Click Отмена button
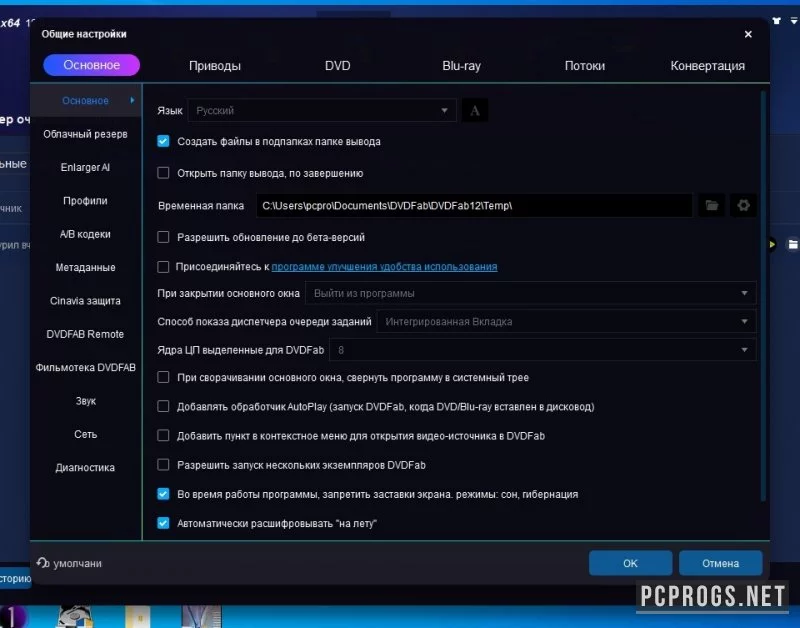The height and width of the screenshot is (628, 800). coord(720,563)
